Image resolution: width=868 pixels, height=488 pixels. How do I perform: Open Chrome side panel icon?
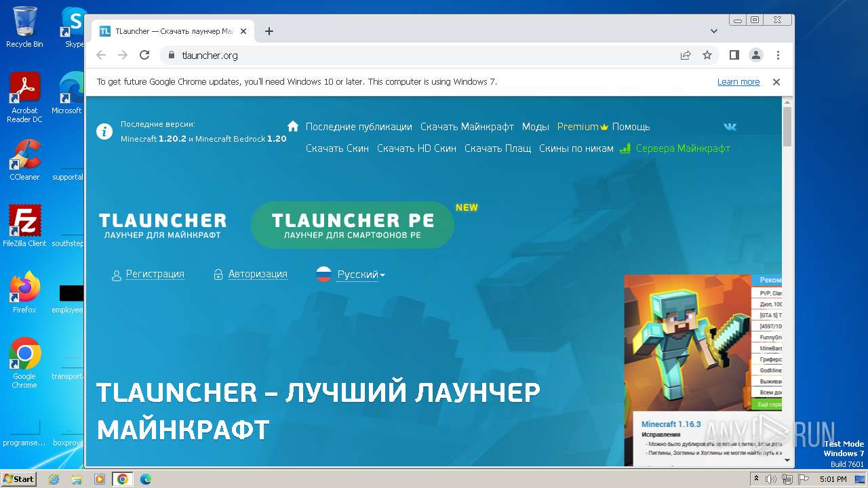(734, 56)
